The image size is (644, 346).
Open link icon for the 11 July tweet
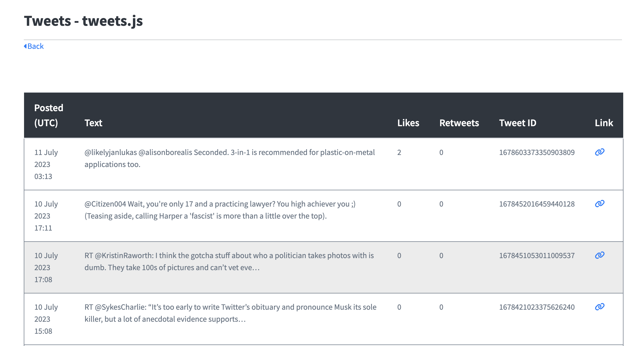[599, 152]
